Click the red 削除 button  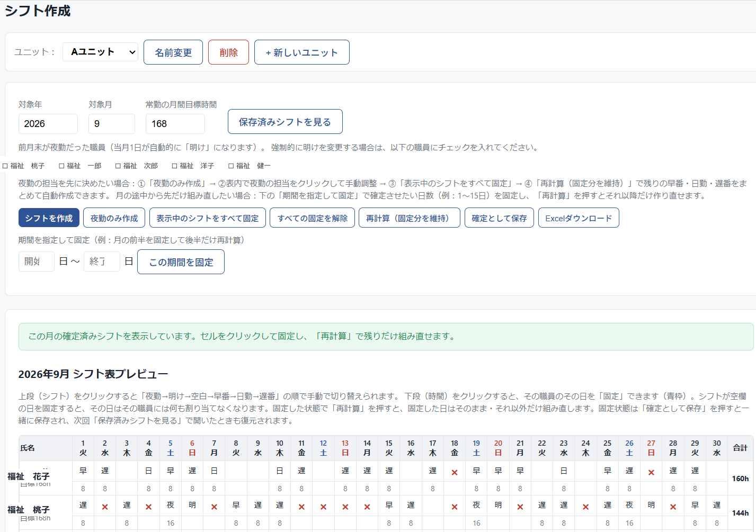click(228, 52)
